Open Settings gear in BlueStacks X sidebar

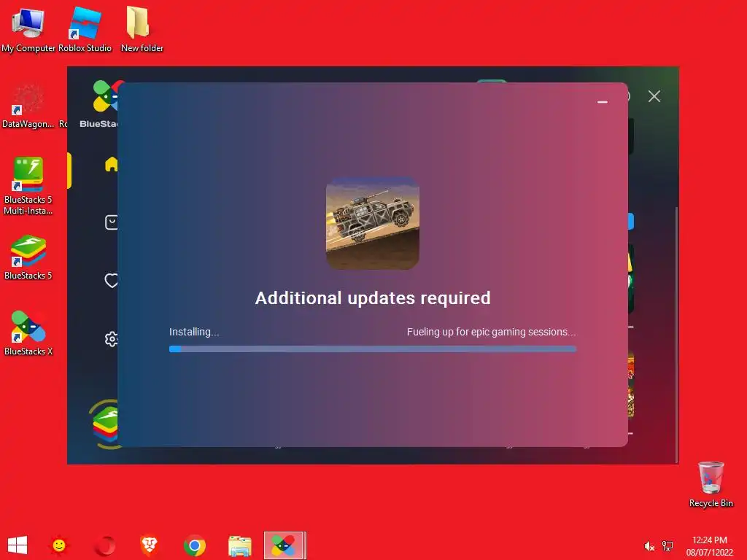[x=111, y=339]
